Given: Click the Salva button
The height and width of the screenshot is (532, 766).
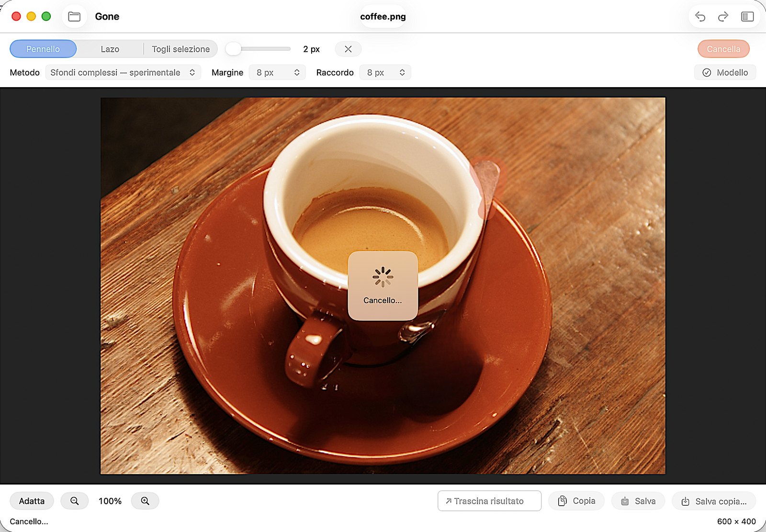Looking at the screenshot, I should pos(638,501).
